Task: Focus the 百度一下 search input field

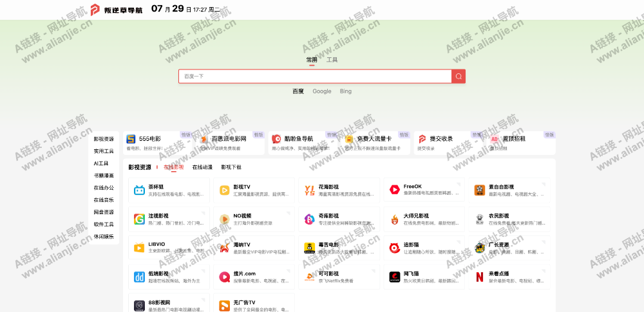Action: (315, 77)
